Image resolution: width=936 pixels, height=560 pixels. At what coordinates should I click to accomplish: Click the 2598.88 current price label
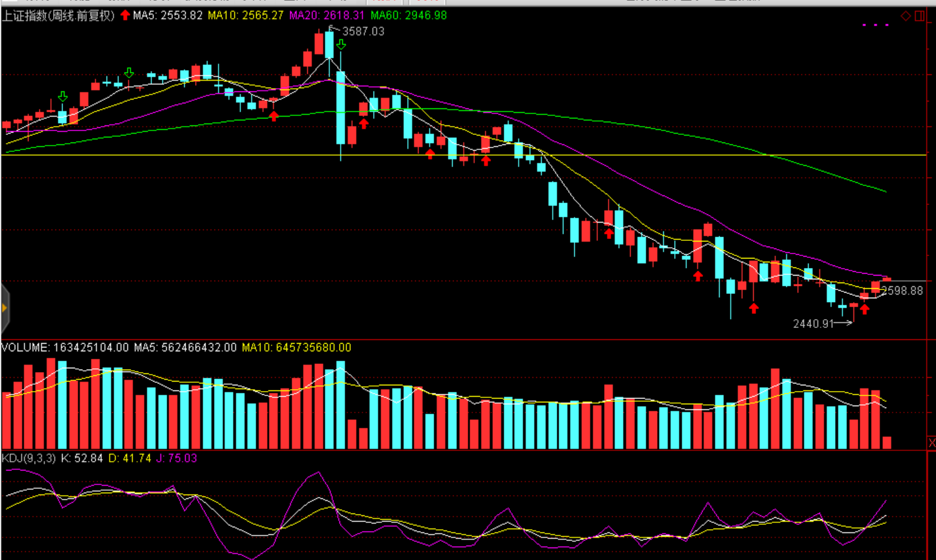902,291
